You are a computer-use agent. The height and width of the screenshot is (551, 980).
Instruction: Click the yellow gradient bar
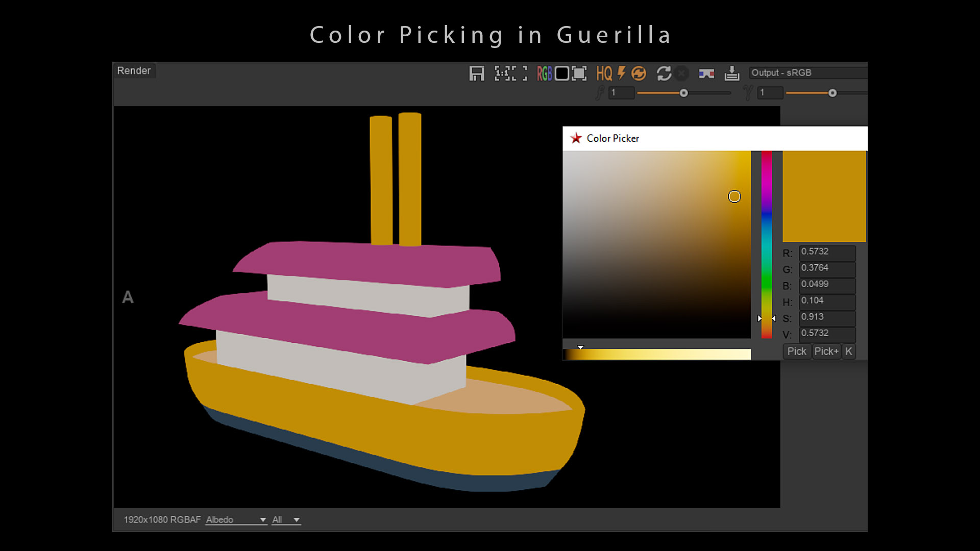click(657, 355)
